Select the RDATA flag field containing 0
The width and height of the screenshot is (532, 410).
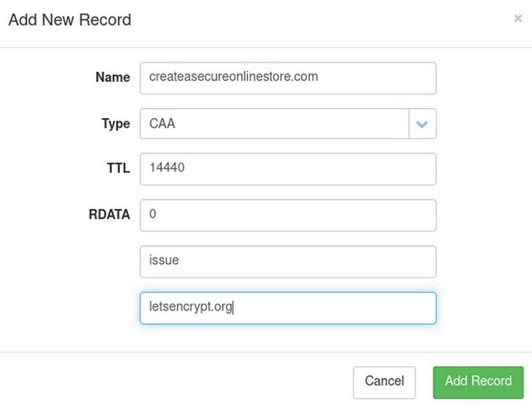pyautogui.click(x=287, y=214)
